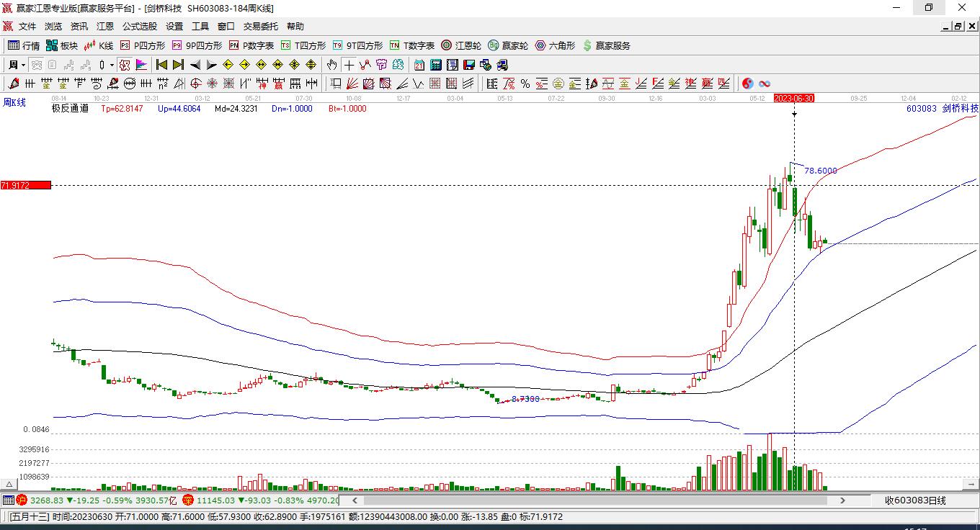Expand the candlestick chart type dropdown arrow

pyautogui.click(x=112, y=65)
